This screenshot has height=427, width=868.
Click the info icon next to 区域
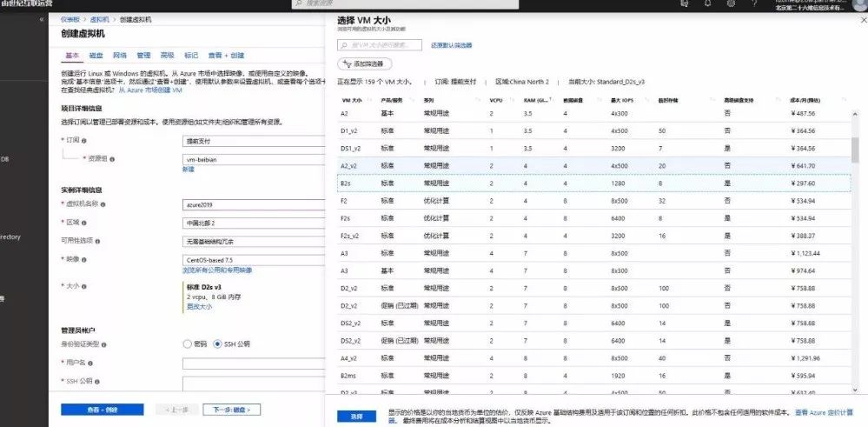pyautogui.click(x=84, y=223)
